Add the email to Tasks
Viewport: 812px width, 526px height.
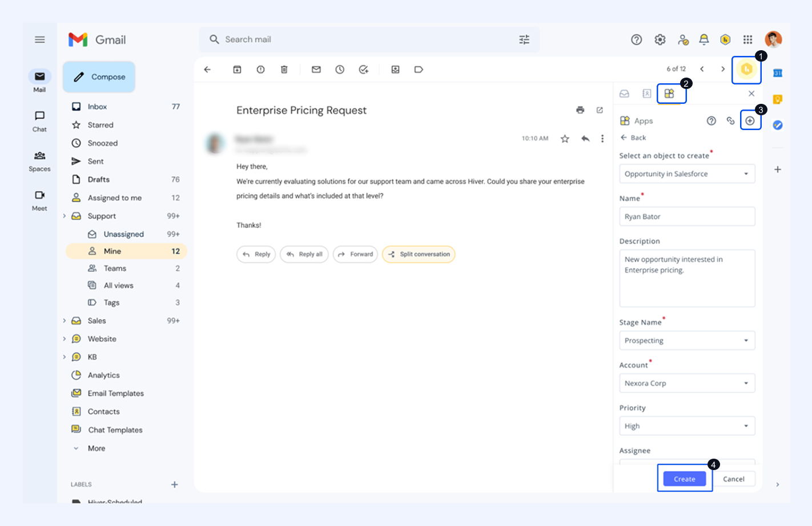[x=364, y=70]
